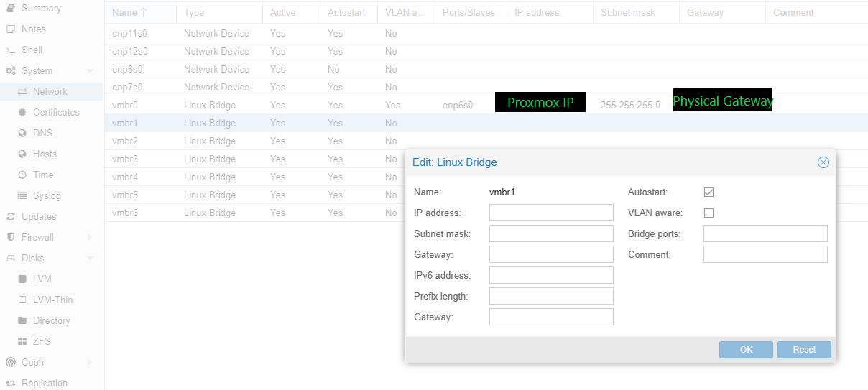Image resolution: width=868 pixels, height=390 pixels.
Task: Sort by the IP address column header
Action: click(550, 13)
